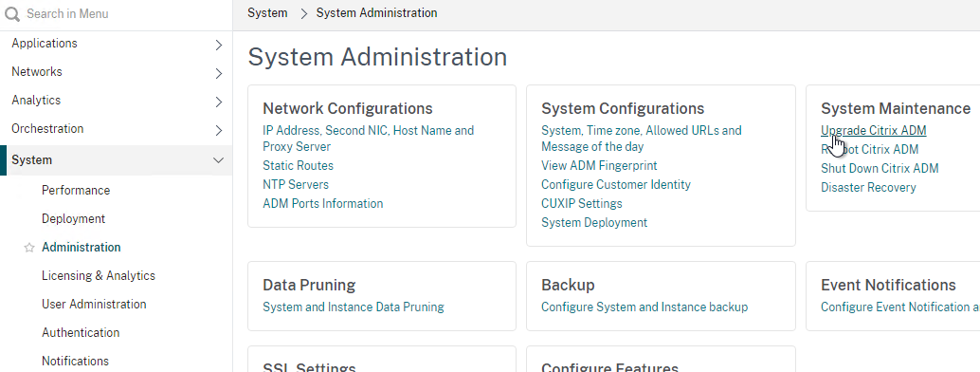Open Configure System and Instance backup
Image resolution: width=980 pixels, height=372 pixels.
[644, 307]
